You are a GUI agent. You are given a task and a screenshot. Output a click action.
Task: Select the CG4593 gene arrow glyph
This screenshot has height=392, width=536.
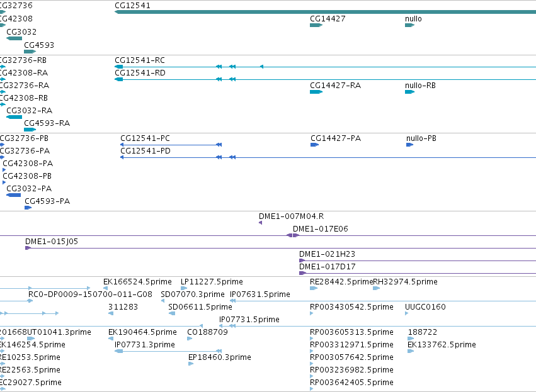(30, 52)
